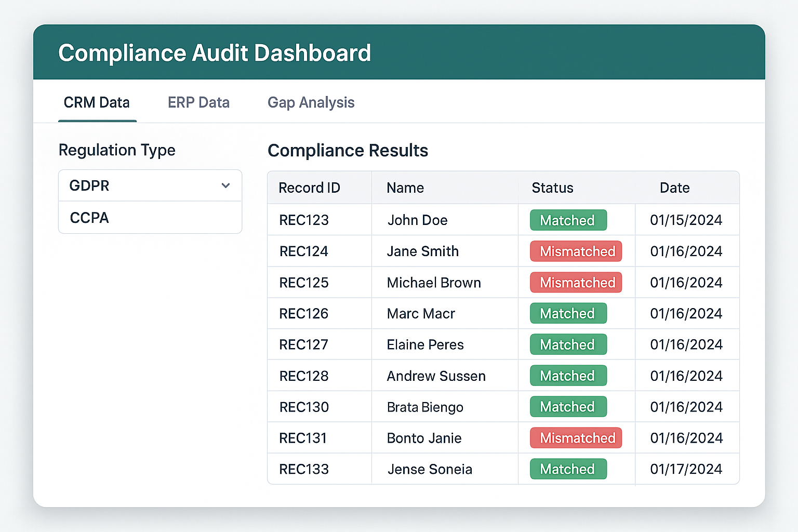Switch to the CRM Data tab

[x=97, y=103]
